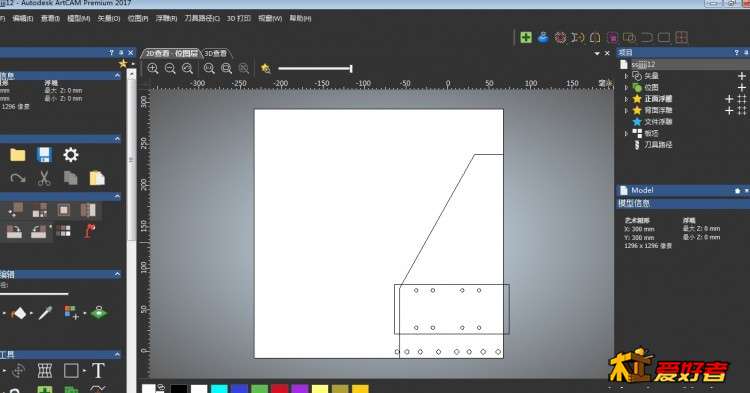The width and height of the screenshot is (750, 393).
Task: Open options with the gear icon
Action: [71, 155]
